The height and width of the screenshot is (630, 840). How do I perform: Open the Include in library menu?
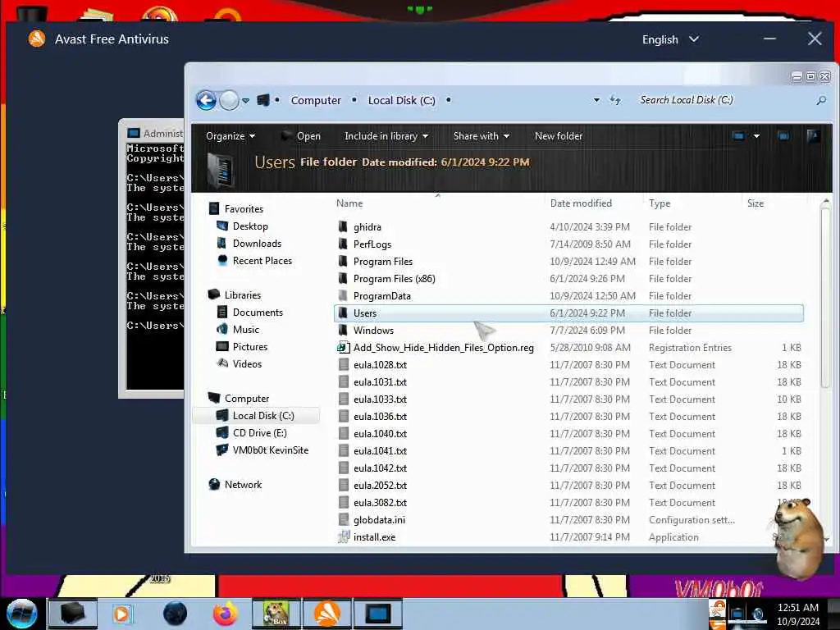(386, 136)
